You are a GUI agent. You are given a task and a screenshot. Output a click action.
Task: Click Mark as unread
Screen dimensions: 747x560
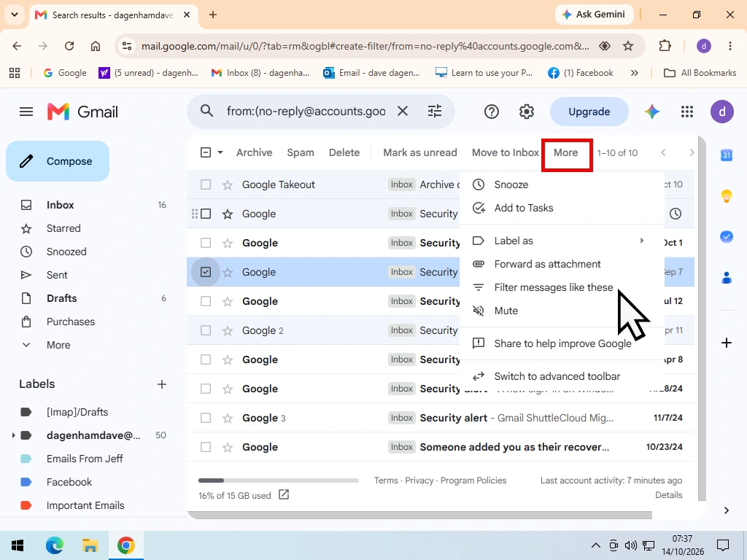420,153
